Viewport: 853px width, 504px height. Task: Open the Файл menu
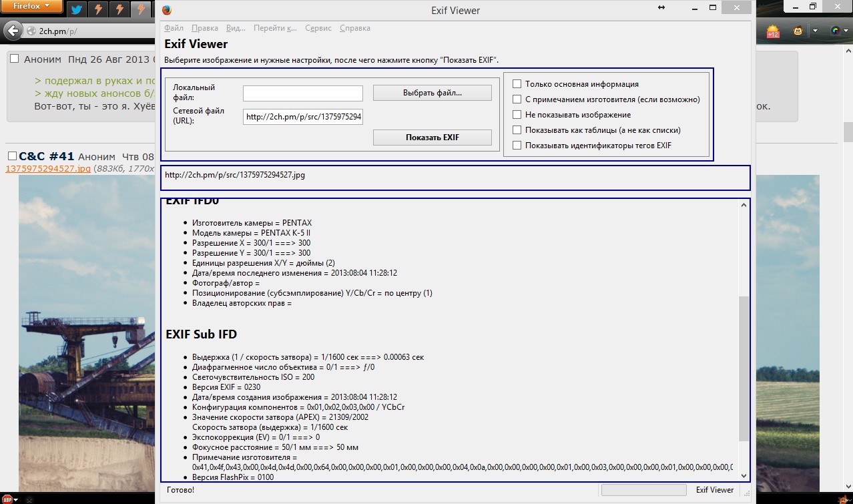click(x=174, y=28)
